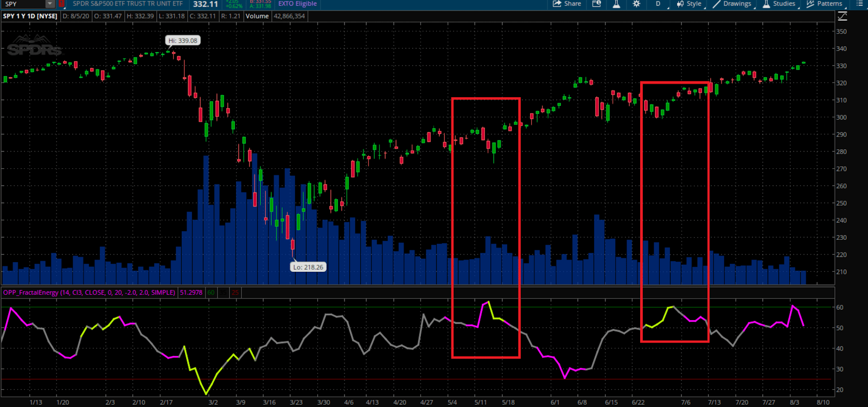Image resolution: width=868 pixels, height=407 pixels.
Task: Click the Volume study label
Action: (x=257, y=16)
